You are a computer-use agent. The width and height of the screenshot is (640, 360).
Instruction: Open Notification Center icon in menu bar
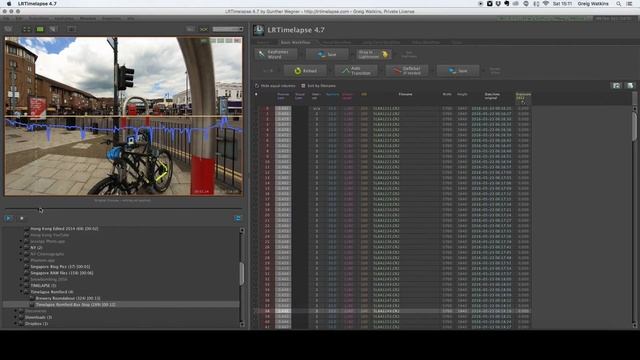click(630, 4)
